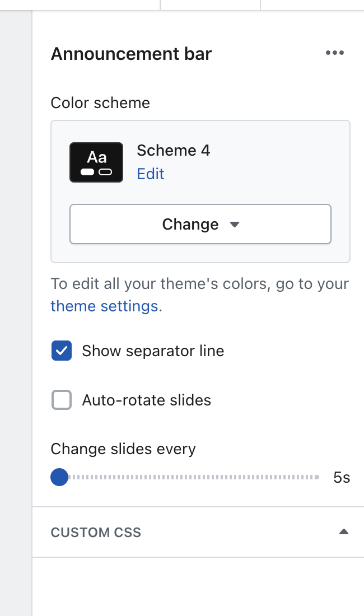Open theme settings from the helper text
364x616 pixels.
click(104, 306)
